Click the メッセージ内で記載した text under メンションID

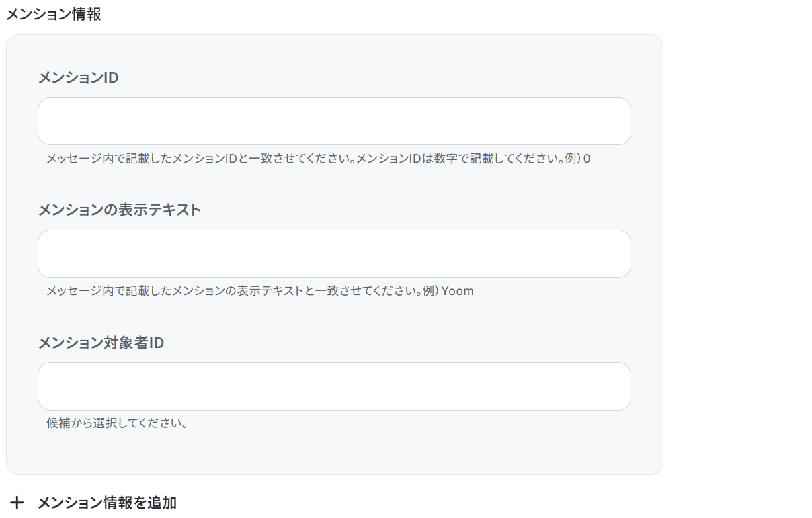109,159
